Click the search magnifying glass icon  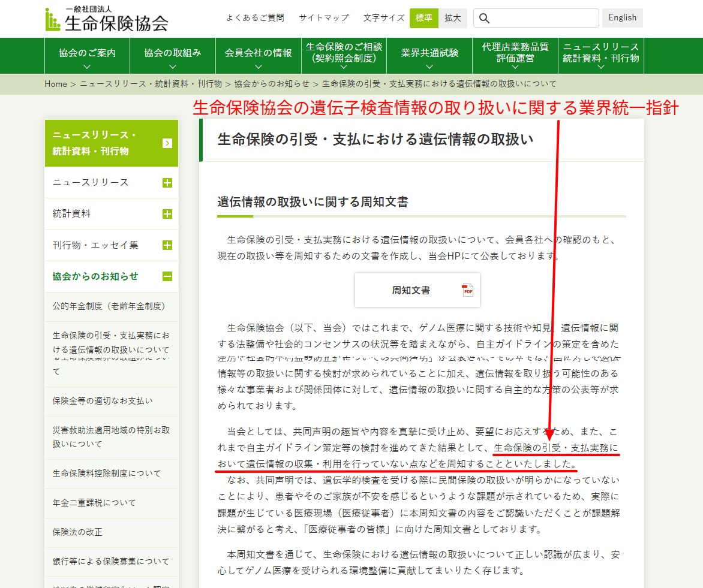[484, 18]
